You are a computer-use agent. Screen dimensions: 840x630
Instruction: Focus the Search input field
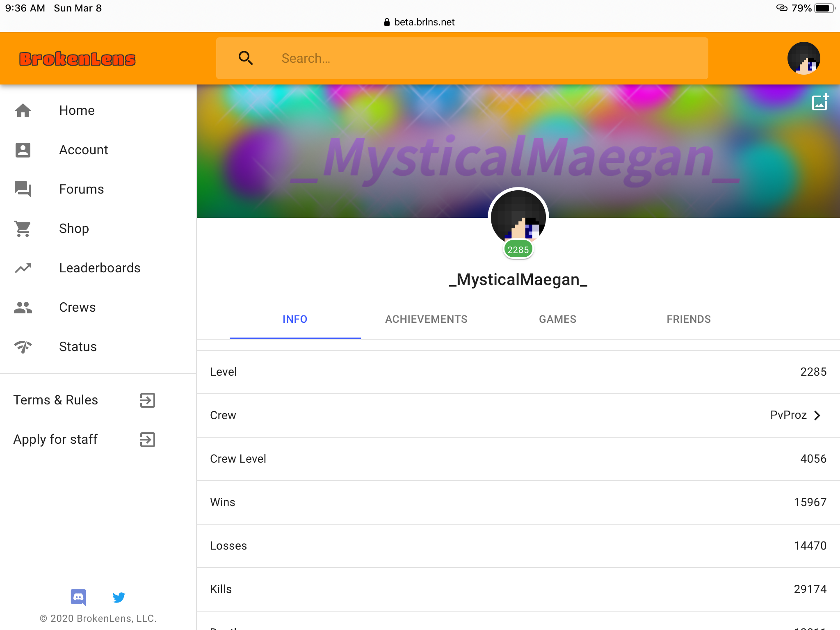(462, 58)
